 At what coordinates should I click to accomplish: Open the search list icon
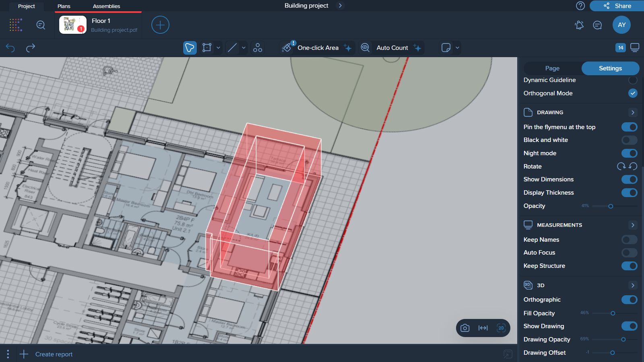(41, 25)
